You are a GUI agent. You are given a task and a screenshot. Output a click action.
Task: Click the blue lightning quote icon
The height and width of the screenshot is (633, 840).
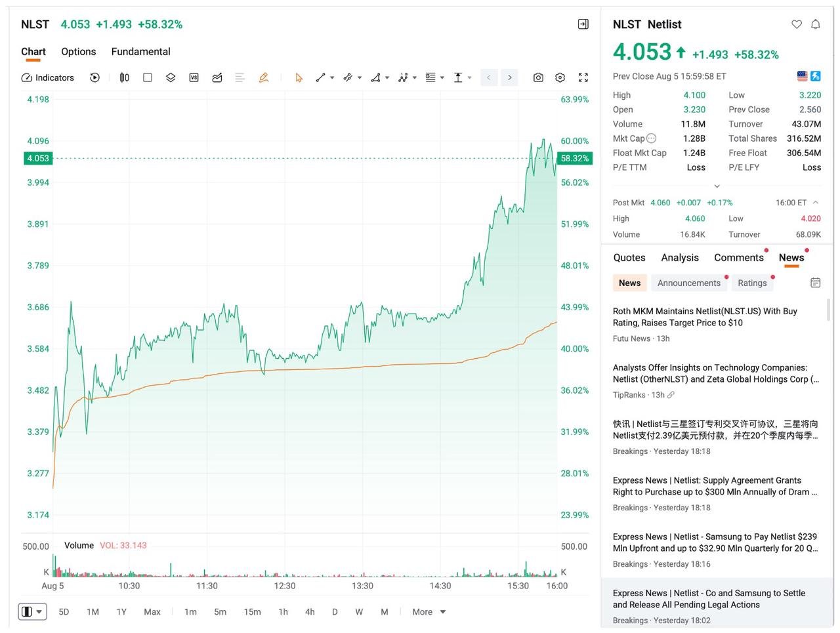(816, 76)
